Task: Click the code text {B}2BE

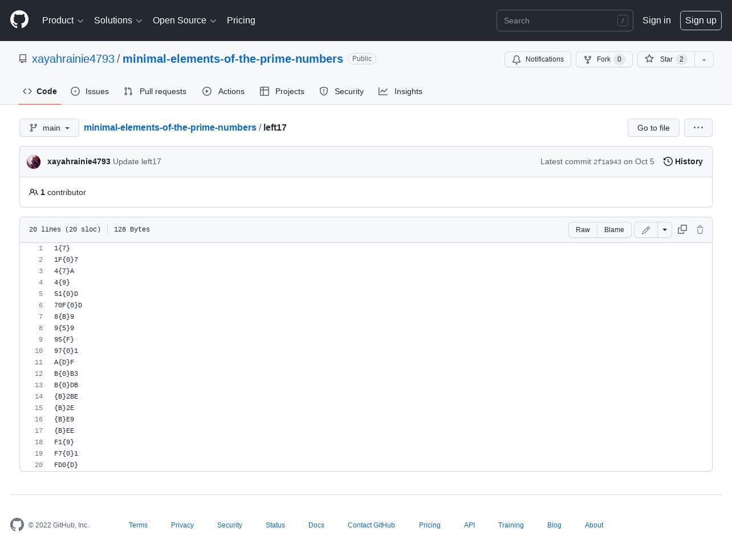Action: pyautogui.click(x=66, y=397)
